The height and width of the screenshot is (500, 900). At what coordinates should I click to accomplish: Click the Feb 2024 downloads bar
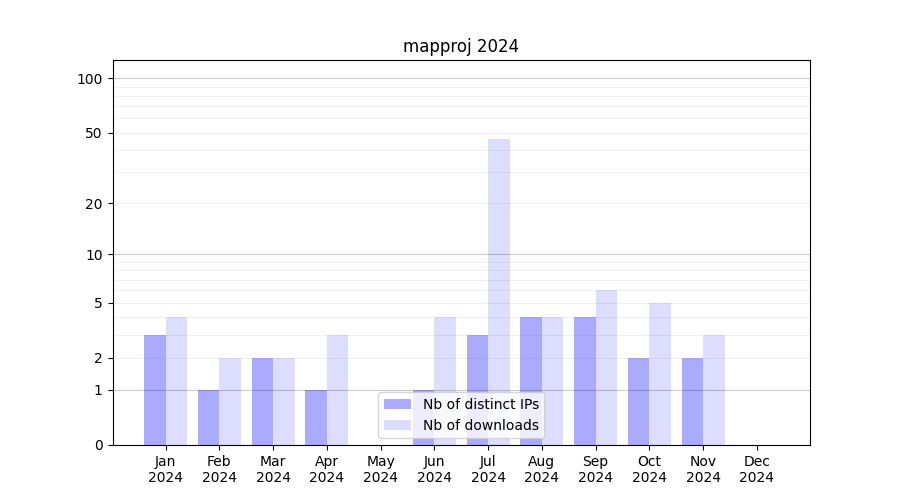click(230, 401)
